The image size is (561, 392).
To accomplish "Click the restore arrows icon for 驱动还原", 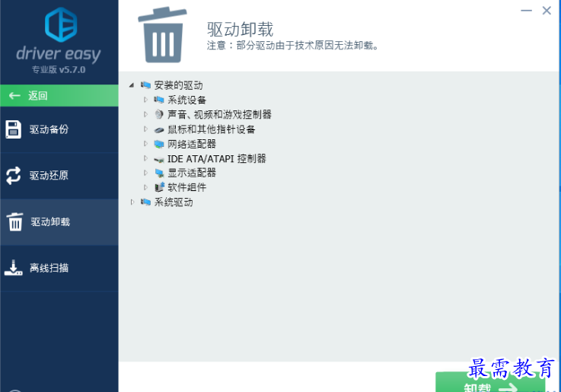I will [13, 175].
